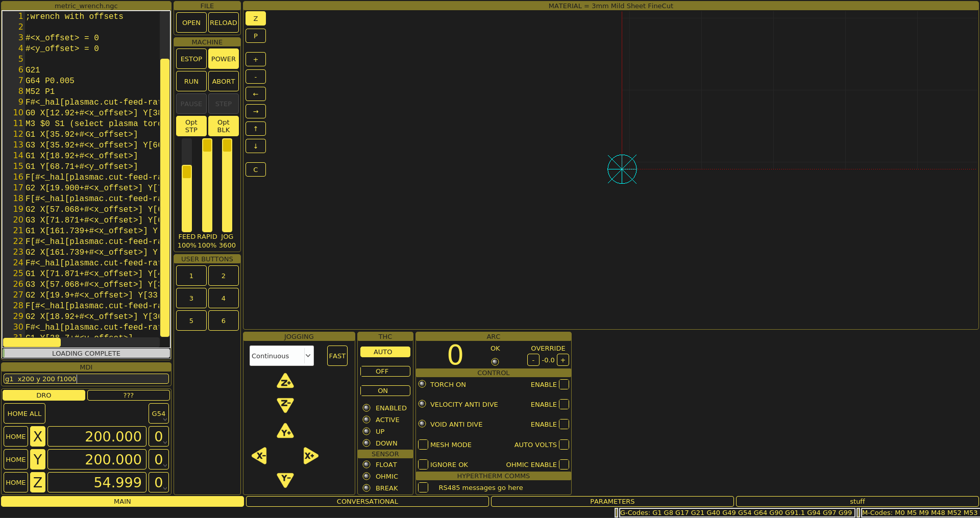Viewport: 980px width, 518px height.
Task: Select the P perspective view button
Action: (256, 36)
